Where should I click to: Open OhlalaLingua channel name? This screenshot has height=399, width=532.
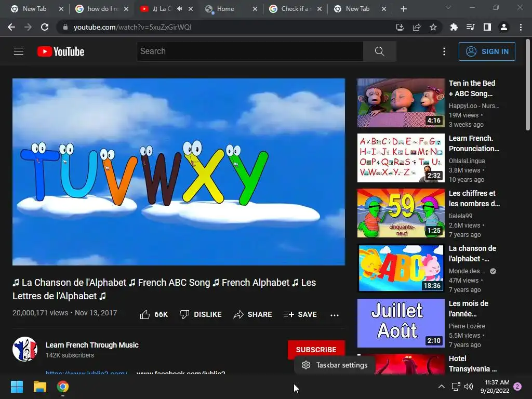pos(467,161)
